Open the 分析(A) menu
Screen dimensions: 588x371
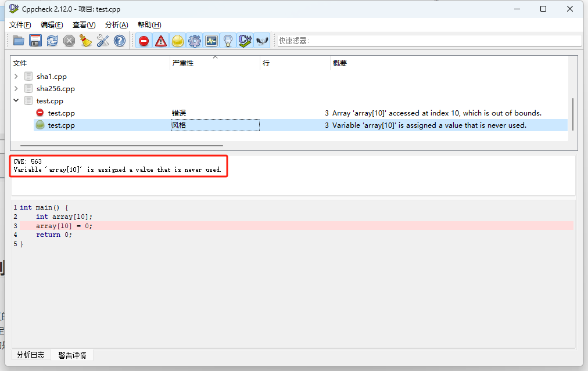117,25
